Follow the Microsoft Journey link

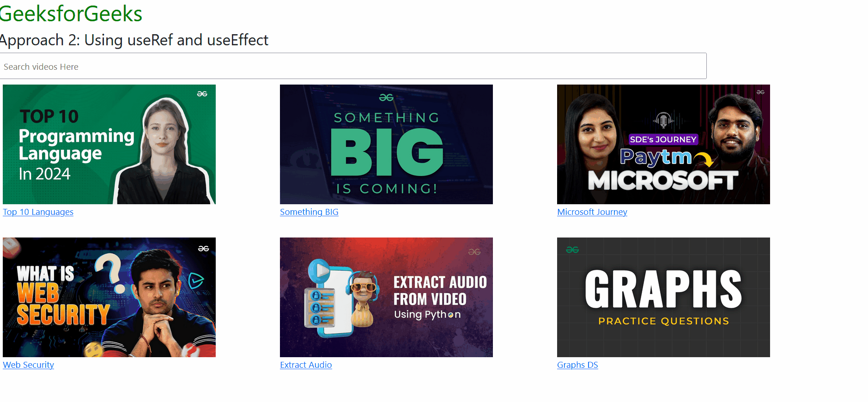592,212
